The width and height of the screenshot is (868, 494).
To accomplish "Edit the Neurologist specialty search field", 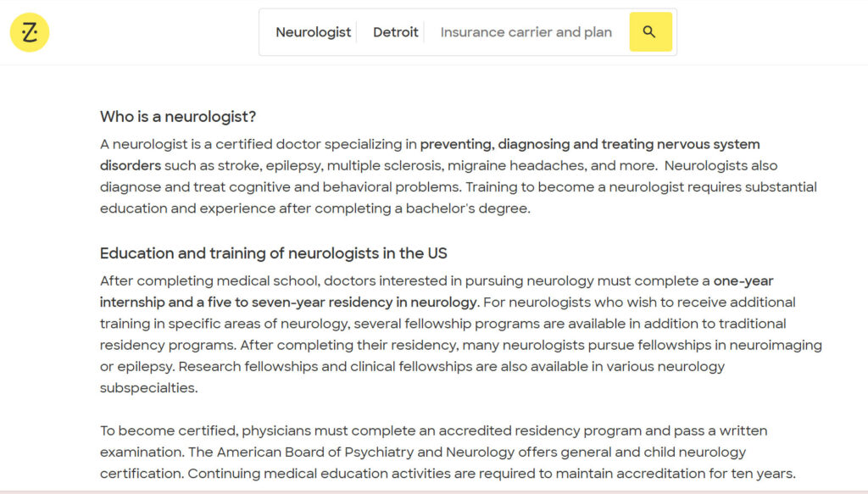I will click(x=313, y=32).
